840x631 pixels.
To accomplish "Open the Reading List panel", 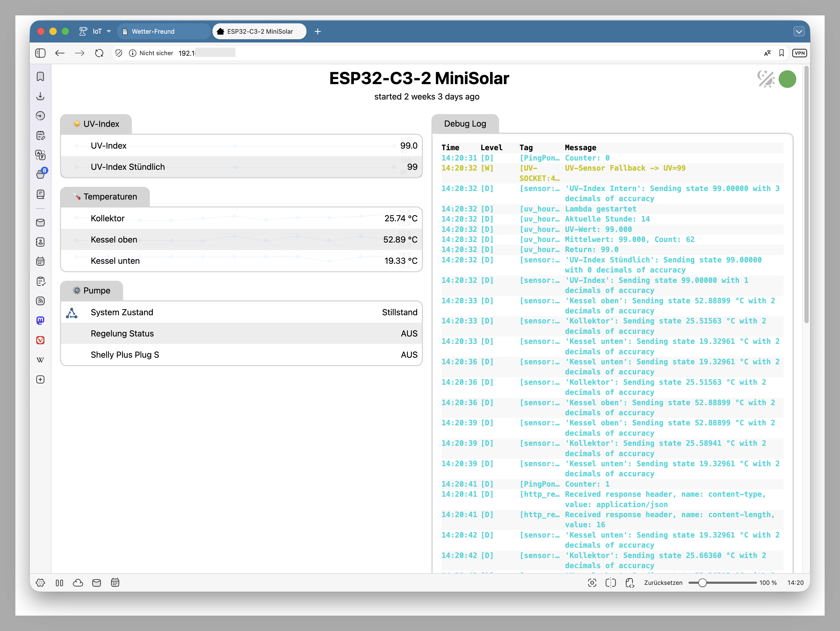I will click(40, 195).
